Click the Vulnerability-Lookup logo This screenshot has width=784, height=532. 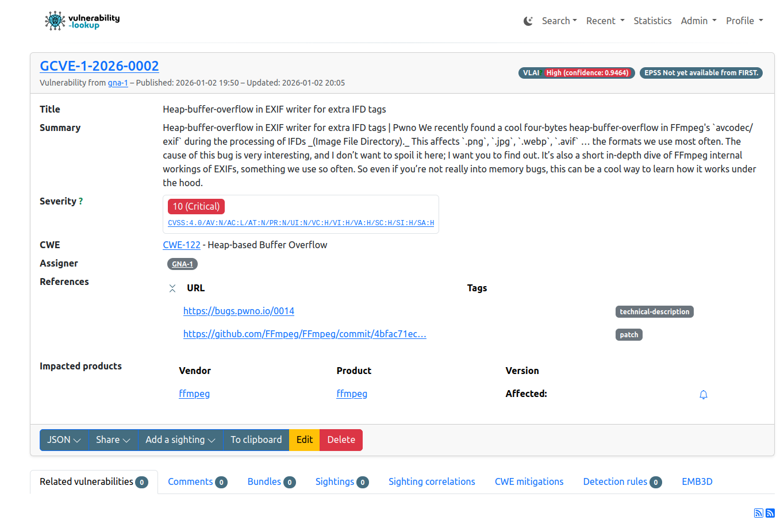point(82,21)
